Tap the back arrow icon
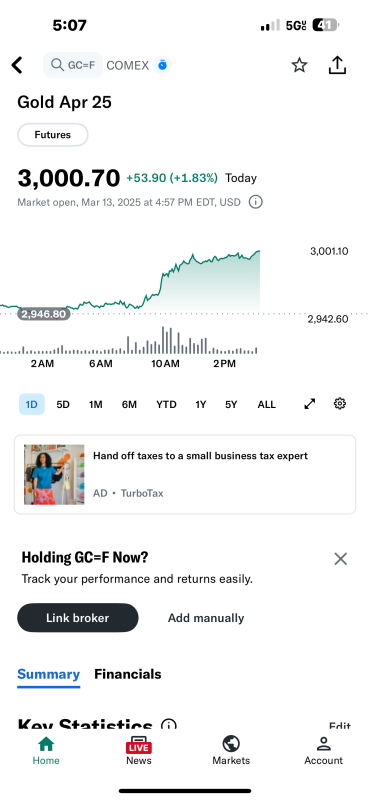Image resolution: width=370 pixels, height=800 pixels. [17, 65]
